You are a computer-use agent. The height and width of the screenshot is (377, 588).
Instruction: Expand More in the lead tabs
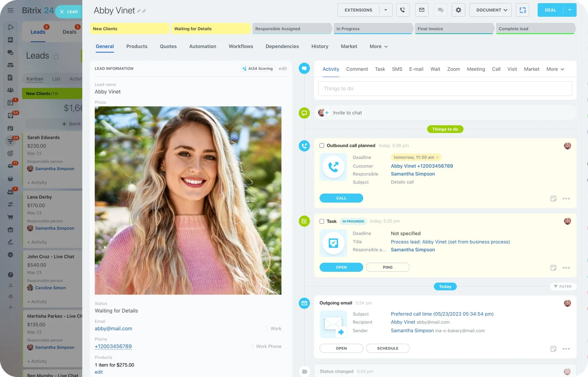[x=378, y=46]
